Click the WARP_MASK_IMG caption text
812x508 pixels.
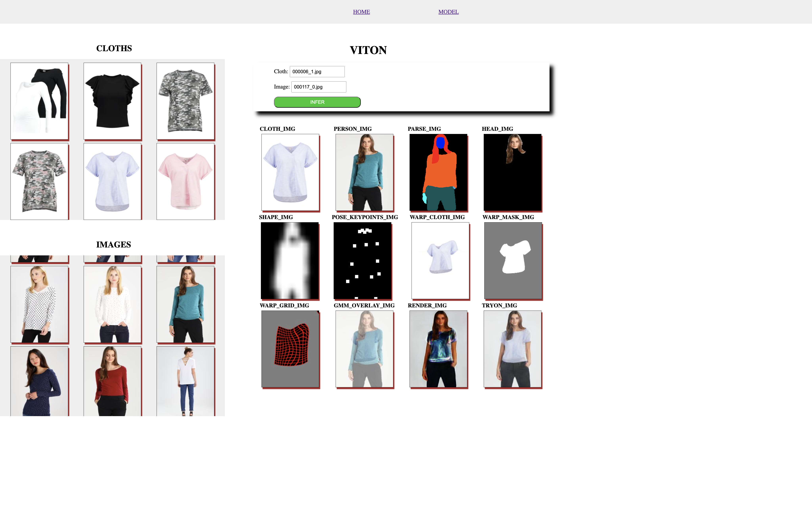[x=508, y=217]
